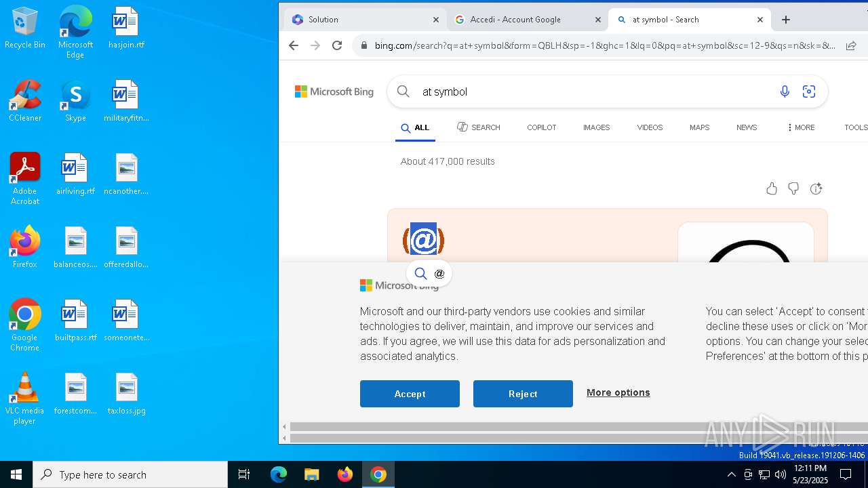Open visual search camera icon

click(x=809, y=91)
